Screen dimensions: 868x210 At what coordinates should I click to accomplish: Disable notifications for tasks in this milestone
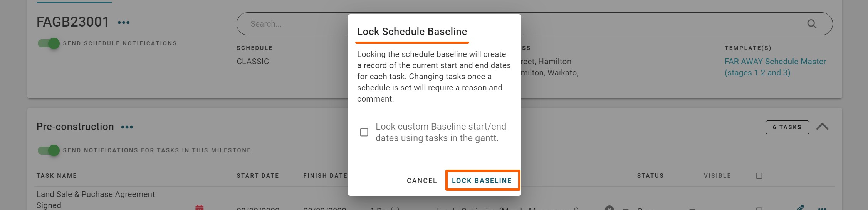pos(49,150)
